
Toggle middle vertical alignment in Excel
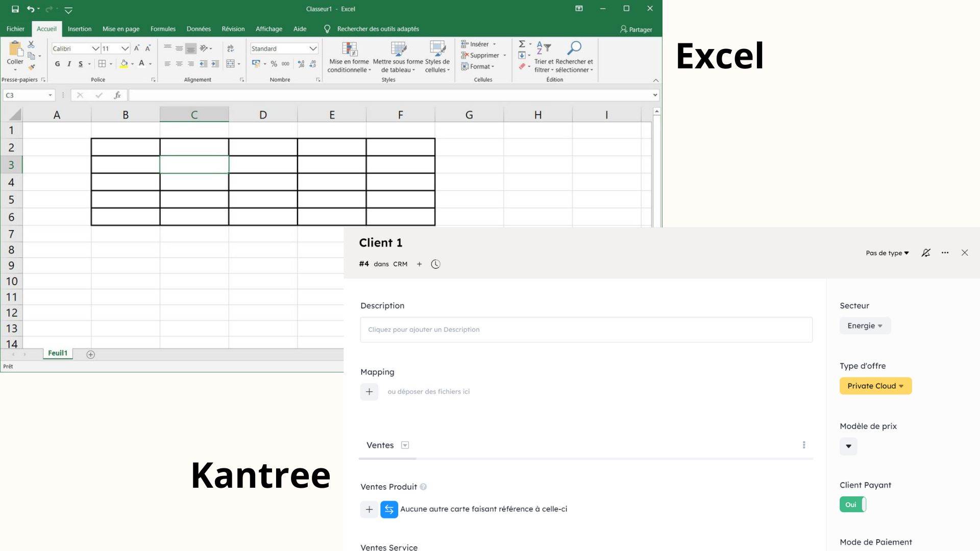(x=179, y=49)
